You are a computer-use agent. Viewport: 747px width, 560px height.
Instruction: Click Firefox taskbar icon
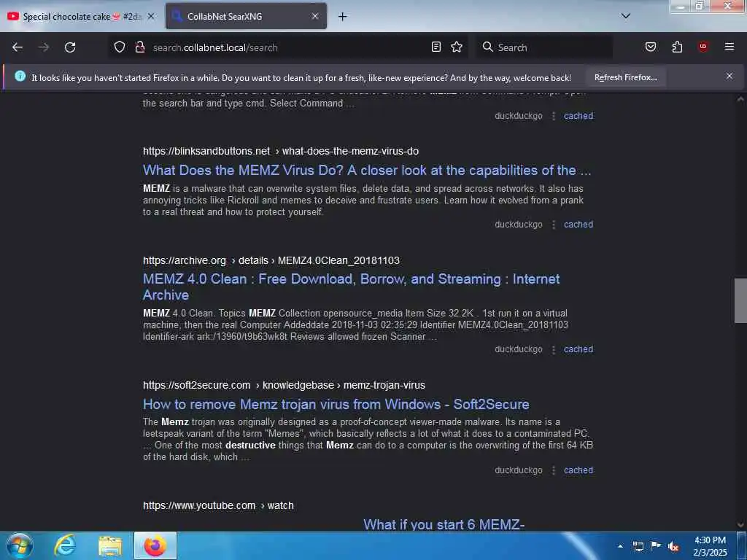click(x=155, y=545)
